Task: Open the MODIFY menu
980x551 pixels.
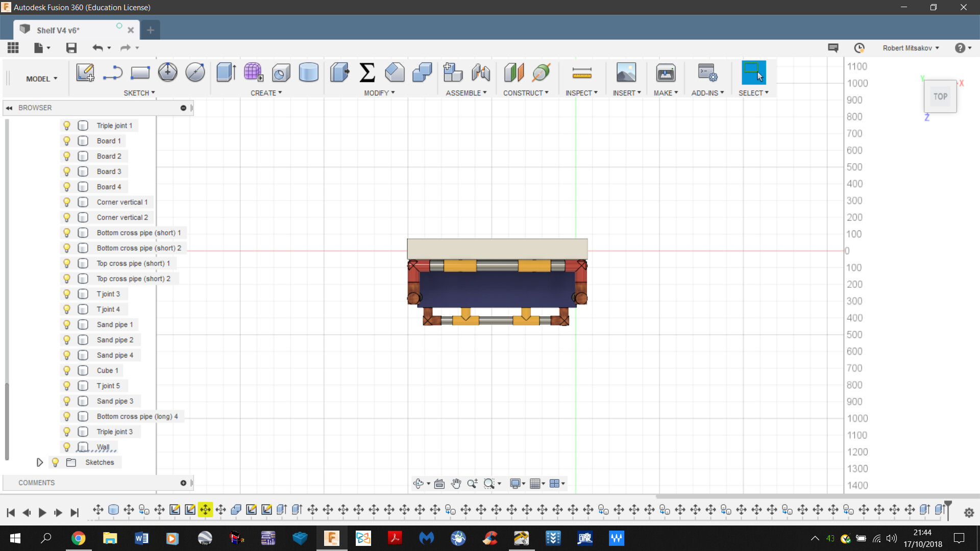Action: pyautogui.click(x=379, y=93)
